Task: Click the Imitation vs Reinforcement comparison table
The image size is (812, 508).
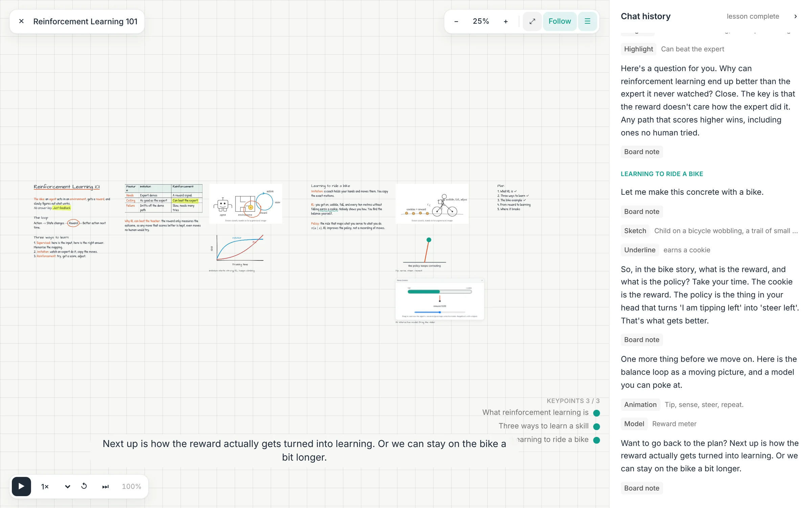Action: tap(163, 198)
